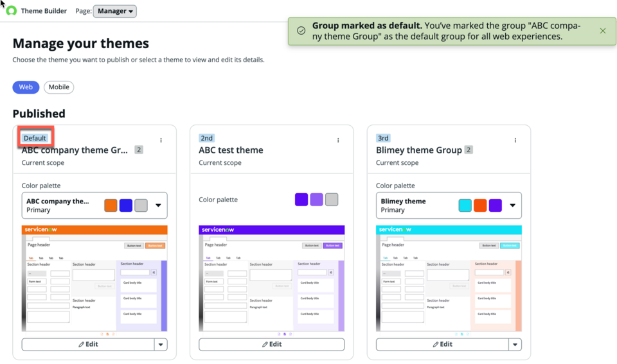Open the Page Manager dropdown
The image size is (617, 364).
(x=115, y=11)
